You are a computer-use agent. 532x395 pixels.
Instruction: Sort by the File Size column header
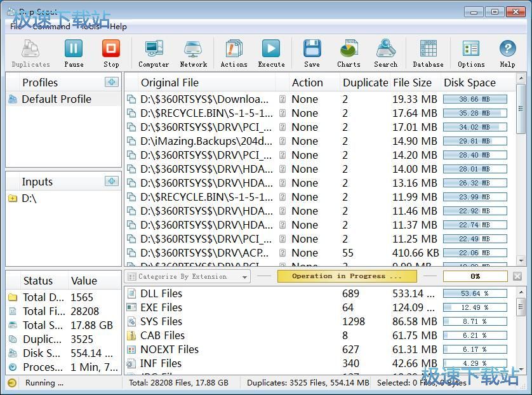(x=412, y=83)
